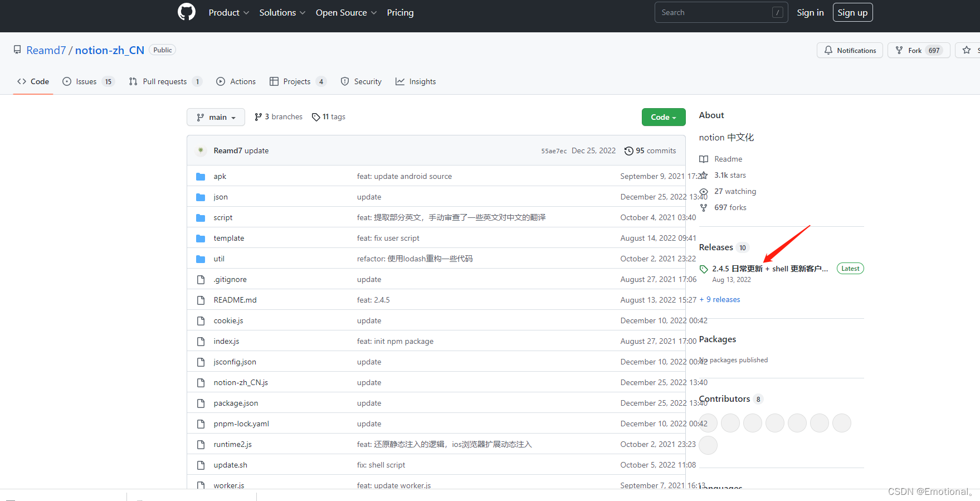Open the 'feat: update android source' commit

[x=404, y=176]
